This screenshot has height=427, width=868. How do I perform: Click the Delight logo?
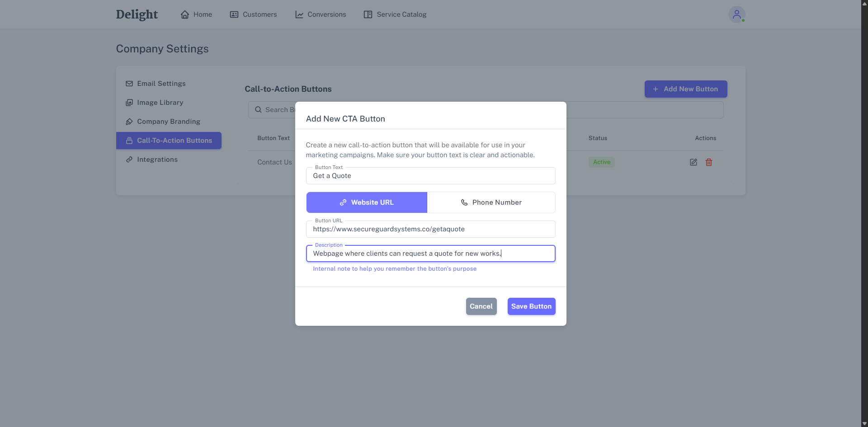(137, 14)
